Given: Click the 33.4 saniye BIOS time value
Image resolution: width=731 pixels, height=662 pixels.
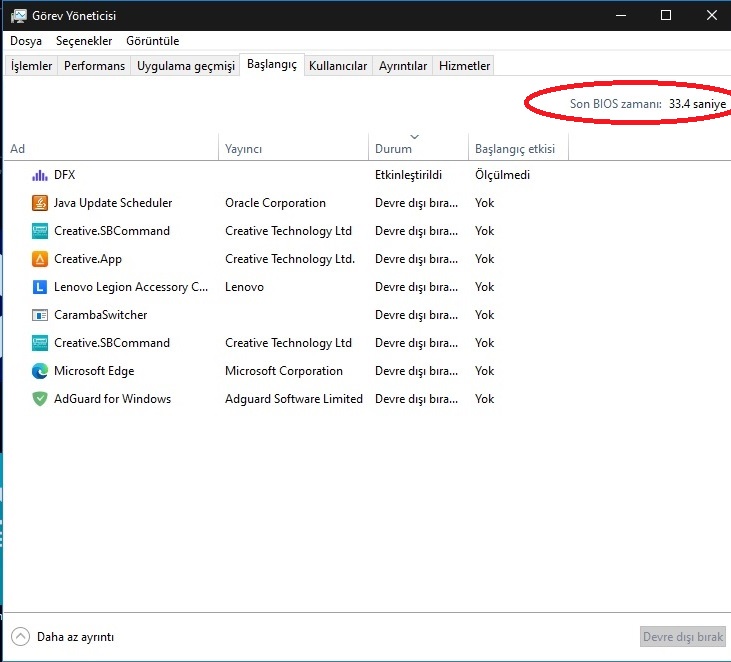Looking at the screenshot, I should 697,103.
